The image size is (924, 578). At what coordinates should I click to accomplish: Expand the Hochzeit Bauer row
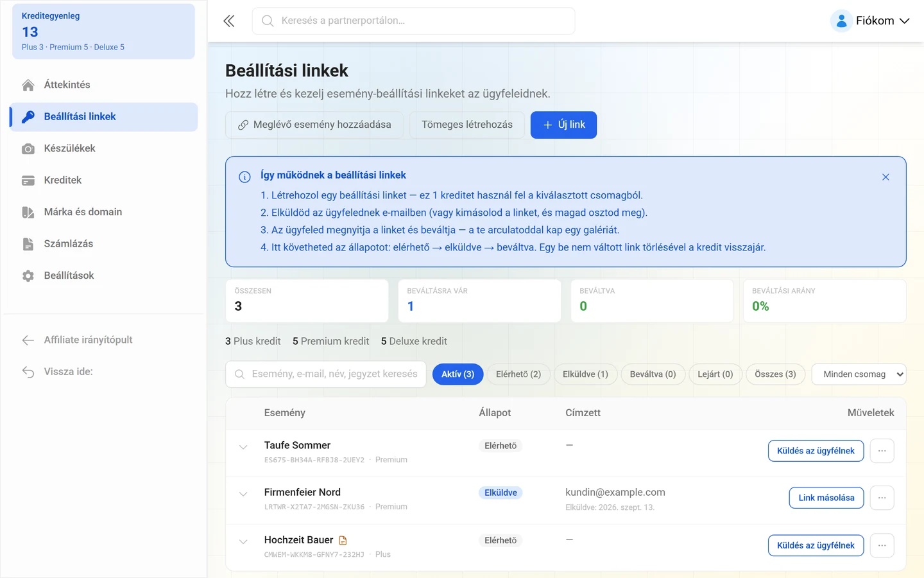243,541
